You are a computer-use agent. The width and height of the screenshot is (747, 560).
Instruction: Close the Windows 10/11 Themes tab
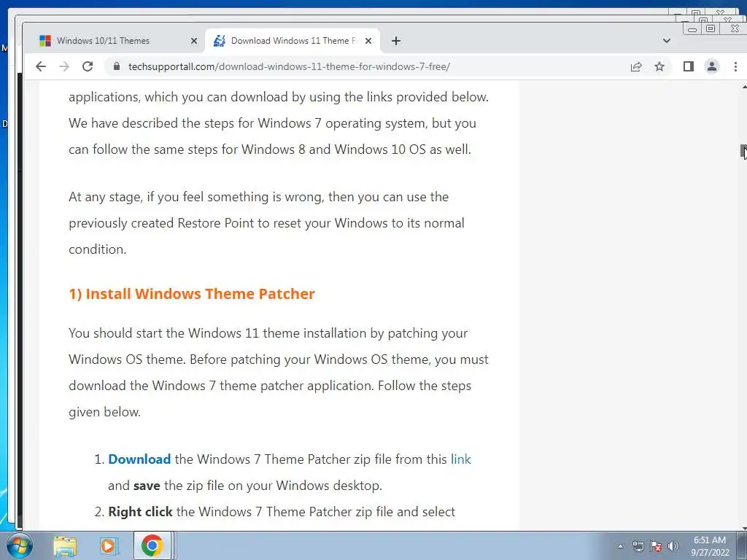194,41
